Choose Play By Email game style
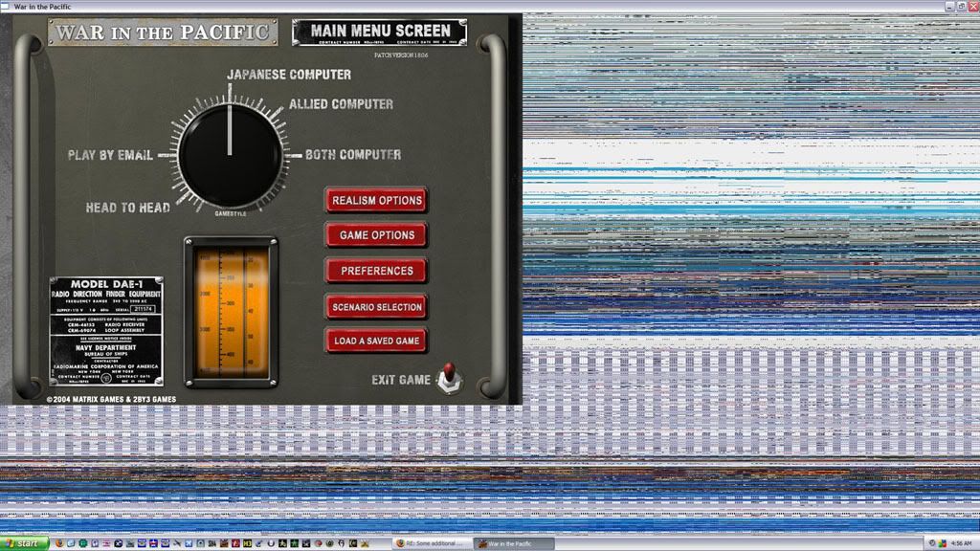 pyautogui.click(x=110, y=155)
